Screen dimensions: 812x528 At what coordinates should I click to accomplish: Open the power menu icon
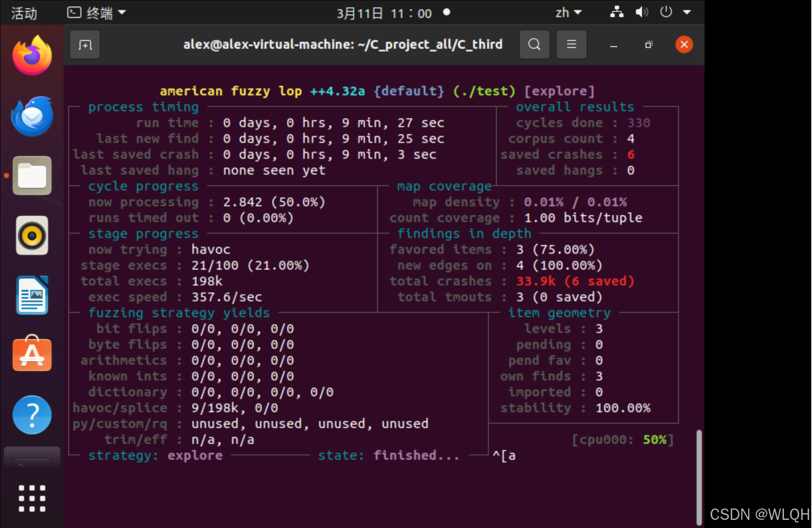tap(666, 12)
